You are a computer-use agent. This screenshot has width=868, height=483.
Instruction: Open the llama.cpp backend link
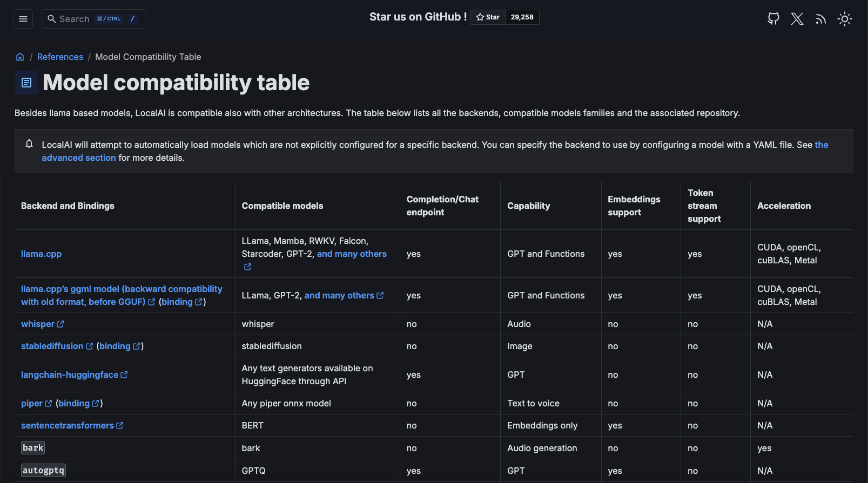41,254
